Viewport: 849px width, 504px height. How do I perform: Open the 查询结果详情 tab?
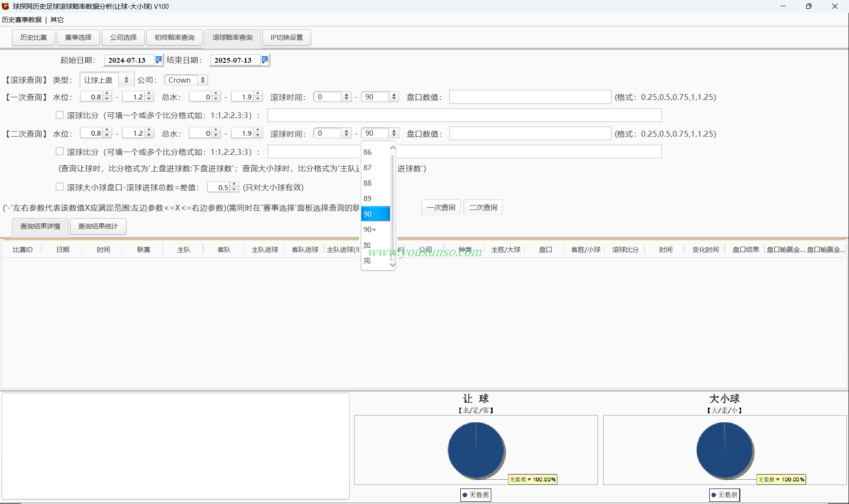pos(40,226)
